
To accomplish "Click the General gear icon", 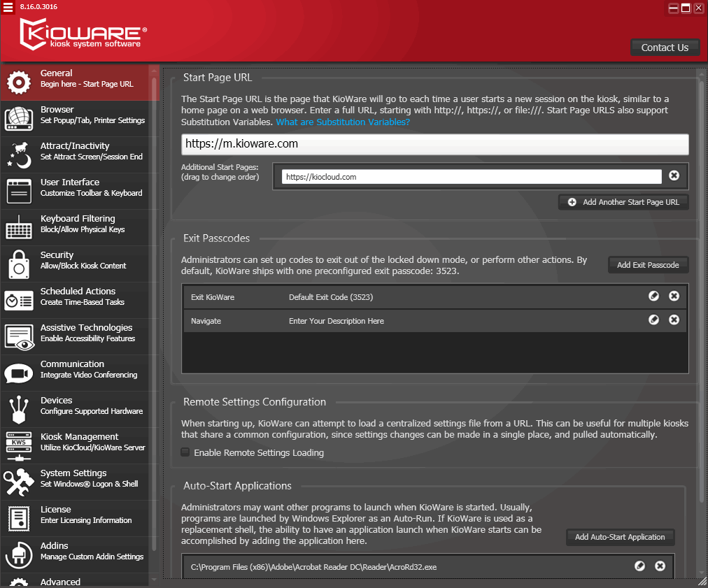I will pyautogui.click(x=18, y=82).
